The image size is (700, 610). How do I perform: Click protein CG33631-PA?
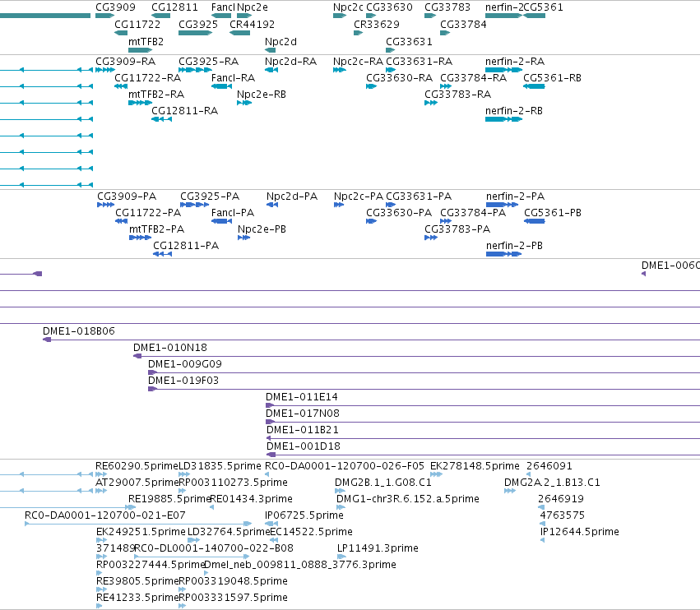[x=391, y=205]
